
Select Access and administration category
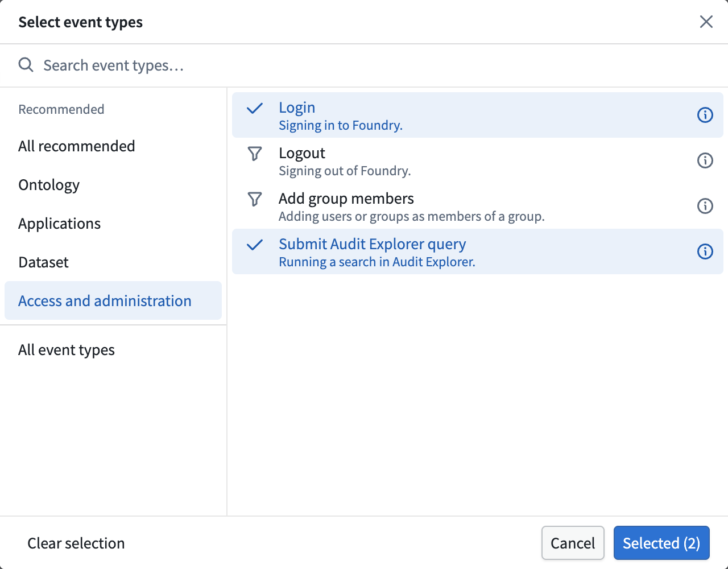click(113, 300)
